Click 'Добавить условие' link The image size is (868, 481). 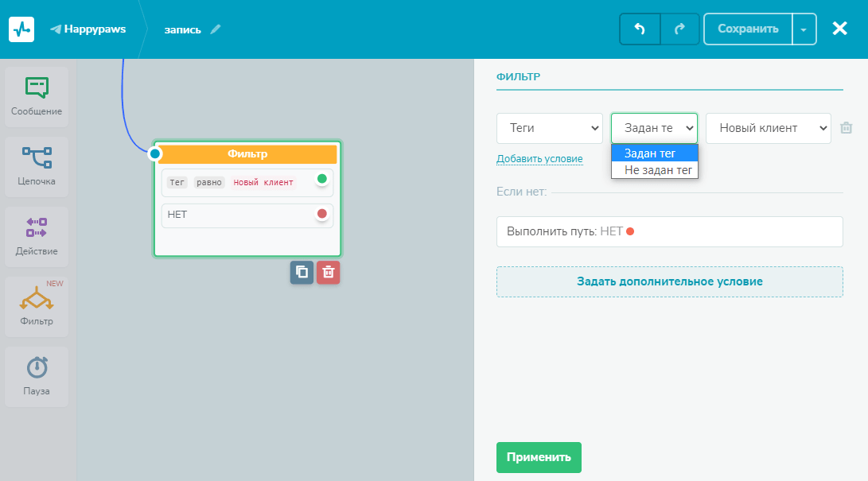point(539,159)
